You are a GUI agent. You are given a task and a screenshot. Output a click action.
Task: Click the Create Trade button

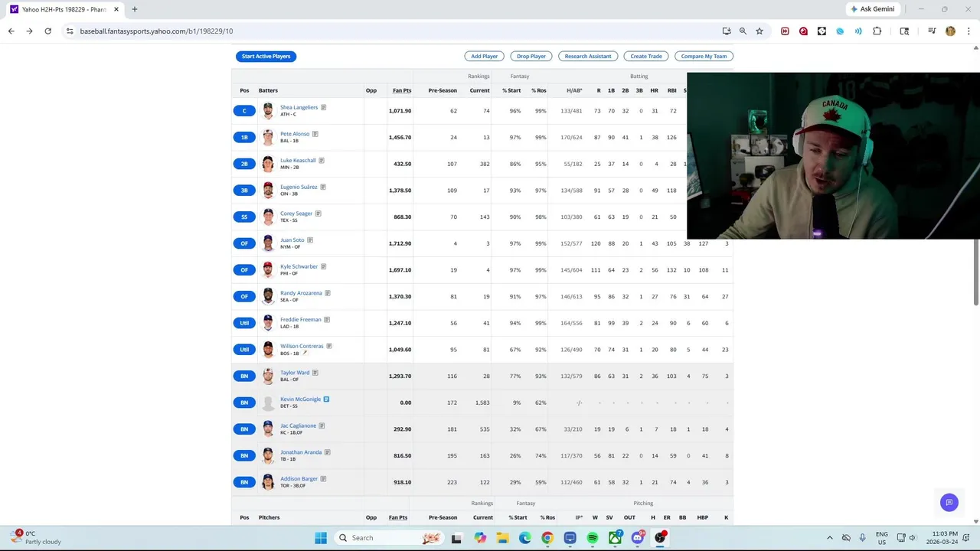pyautogui.click(x=646, y=56)
